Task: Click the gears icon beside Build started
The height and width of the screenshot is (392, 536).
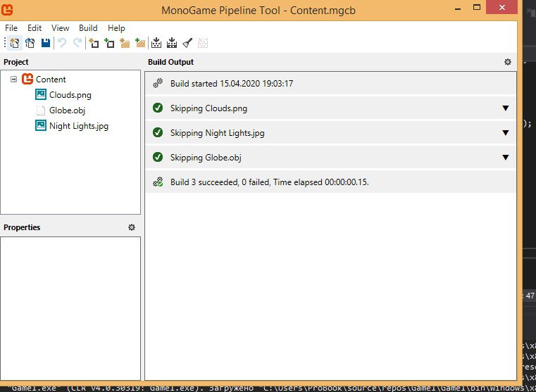Action: pyautogui.click(x=158, y=83)
